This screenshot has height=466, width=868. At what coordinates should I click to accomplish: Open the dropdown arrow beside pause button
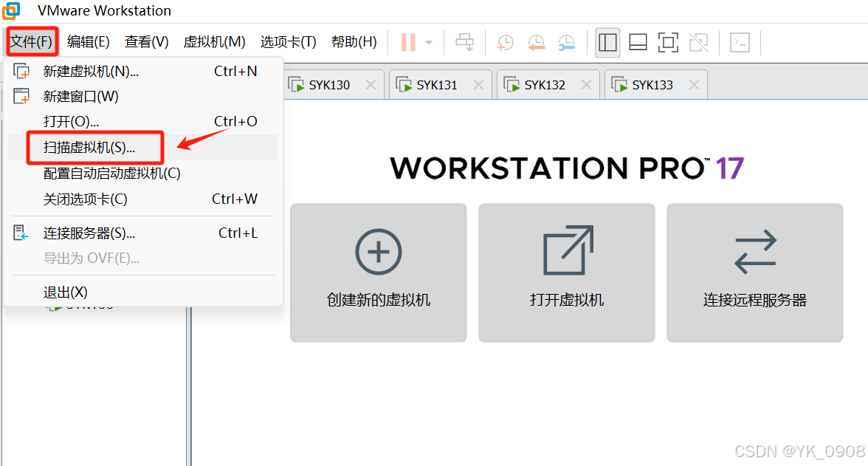tap(428, 43)
